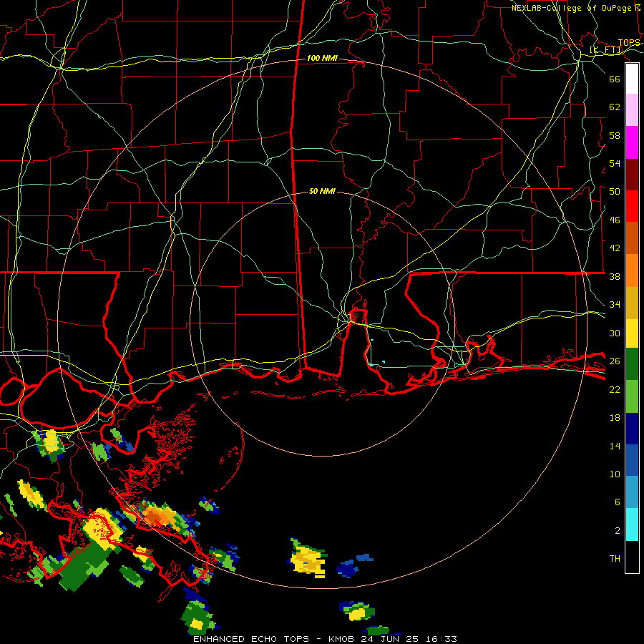
Task: Click the "NEXLAB-College of DuPage" credit text
Action: tap(571, 8)
